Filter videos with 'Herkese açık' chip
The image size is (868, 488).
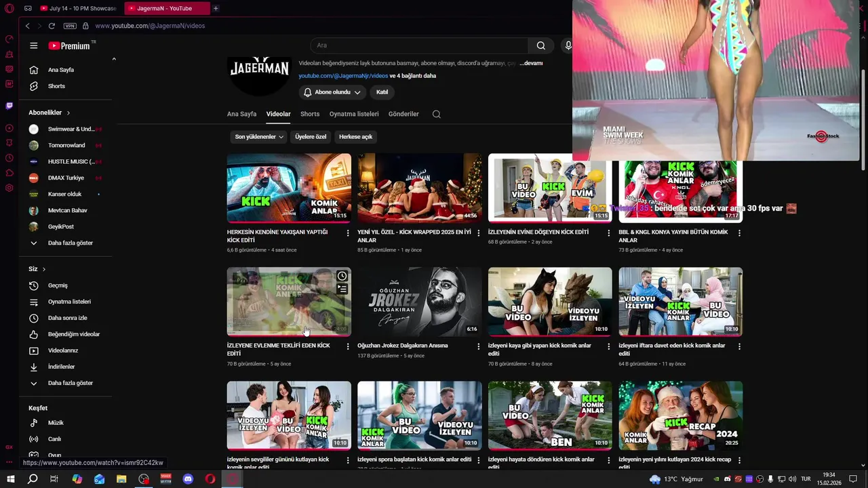pyautogui.click(x=356, y=137)
